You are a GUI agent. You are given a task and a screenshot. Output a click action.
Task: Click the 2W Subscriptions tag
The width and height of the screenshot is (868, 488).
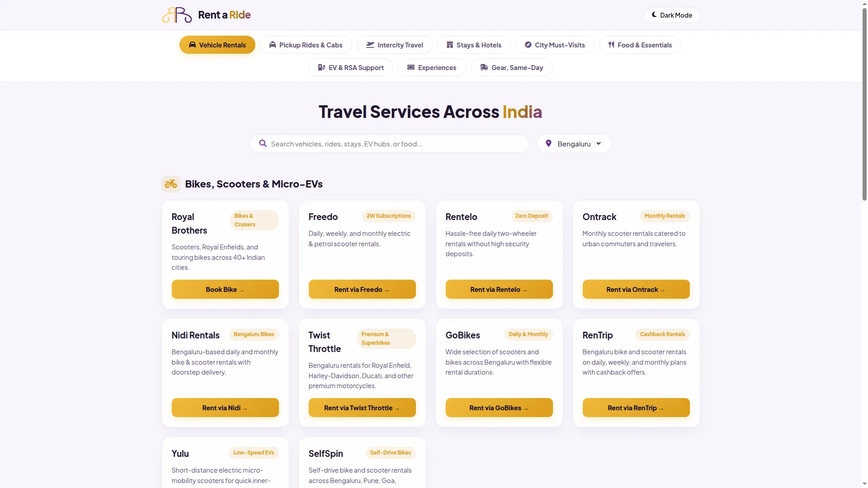[x=389, y=216]
